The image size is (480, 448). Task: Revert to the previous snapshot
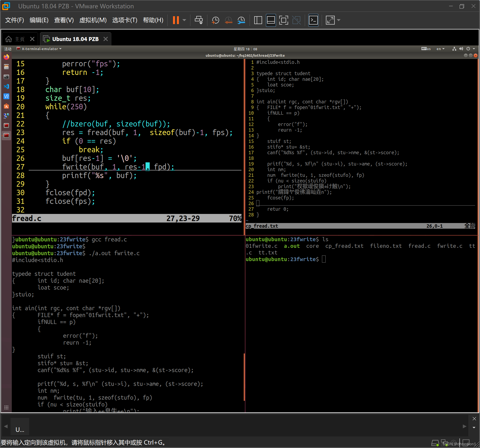[x=228, y=20]
